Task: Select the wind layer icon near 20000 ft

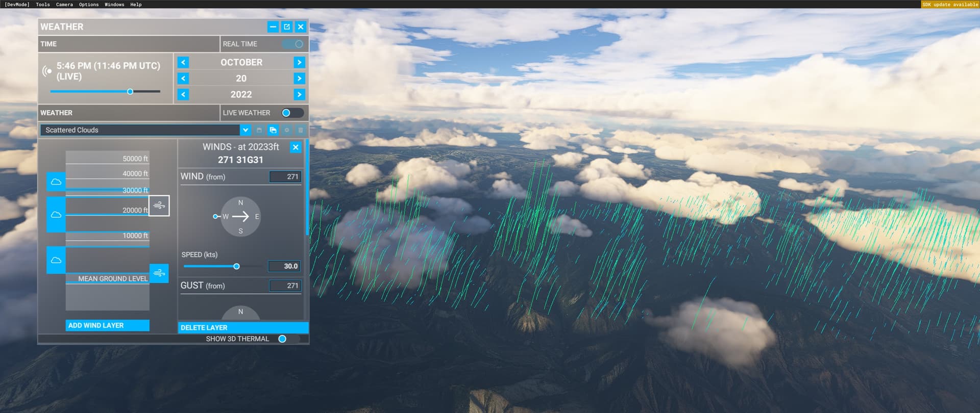Action: (159, 205)
